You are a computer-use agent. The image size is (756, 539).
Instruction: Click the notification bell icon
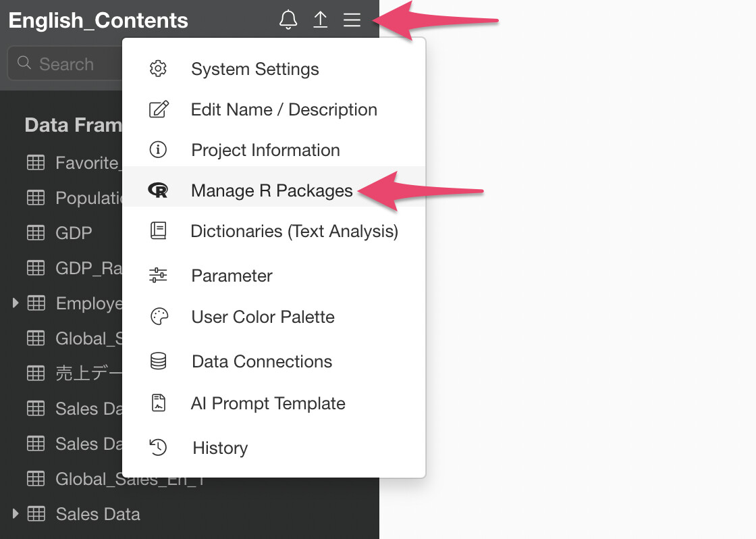pos(288,20)
